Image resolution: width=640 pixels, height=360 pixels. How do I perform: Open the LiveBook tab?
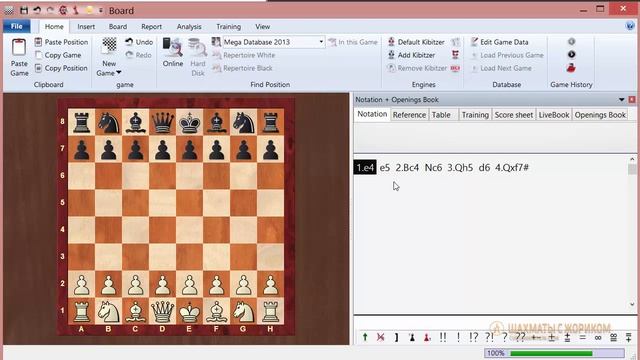pyautogui.click(x=554, y=115)
